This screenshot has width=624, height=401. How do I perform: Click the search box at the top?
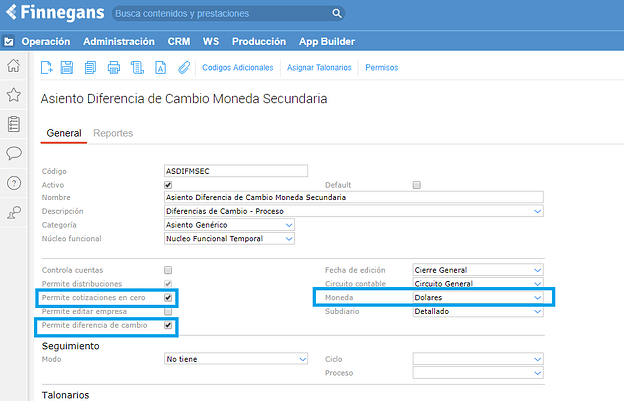(x=226, y=14)
